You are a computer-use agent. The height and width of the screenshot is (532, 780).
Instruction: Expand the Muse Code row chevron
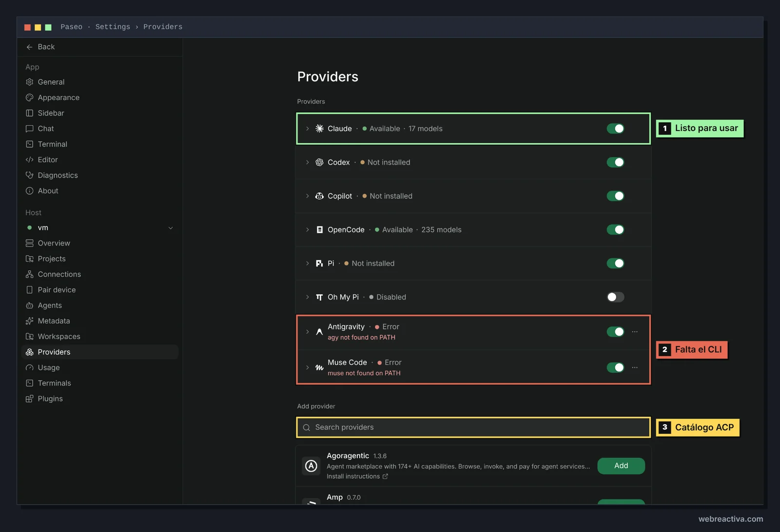coord(307,367)
